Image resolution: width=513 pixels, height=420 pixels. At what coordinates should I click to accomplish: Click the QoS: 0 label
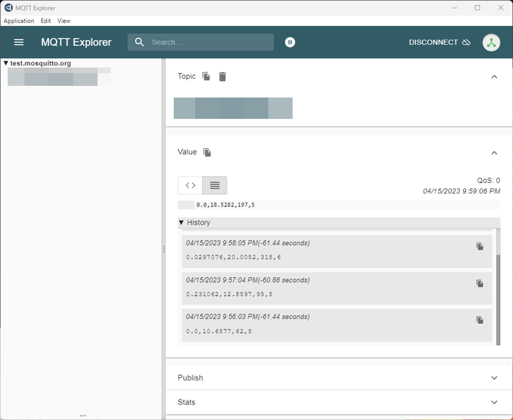pyautogui.click(x=488, y=180)
